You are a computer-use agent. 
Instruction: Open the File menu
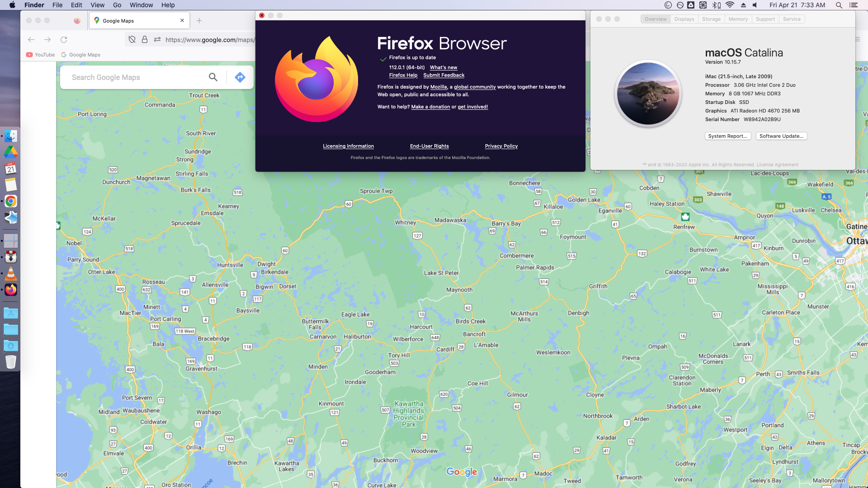coord(57,5)
